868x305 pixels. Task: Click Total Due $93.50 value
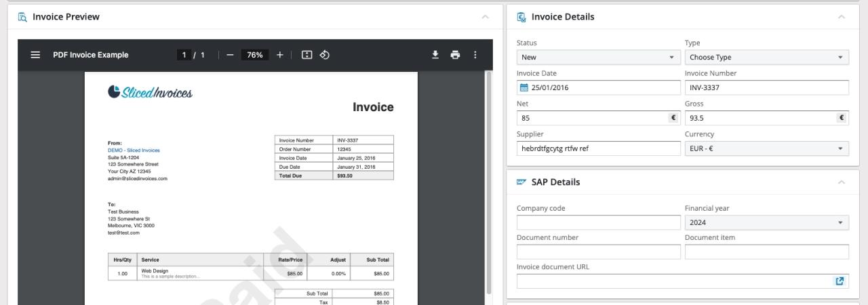[344, 176]
